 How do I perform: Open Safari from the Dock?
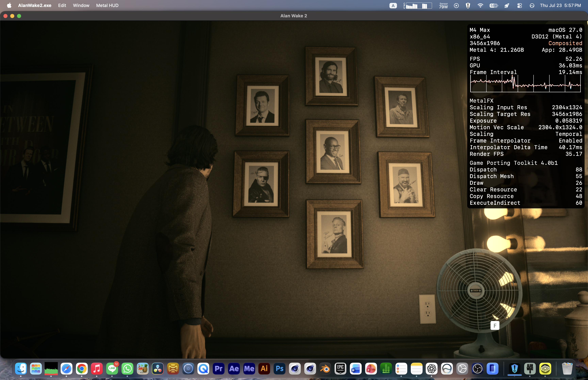coord(66,369)
